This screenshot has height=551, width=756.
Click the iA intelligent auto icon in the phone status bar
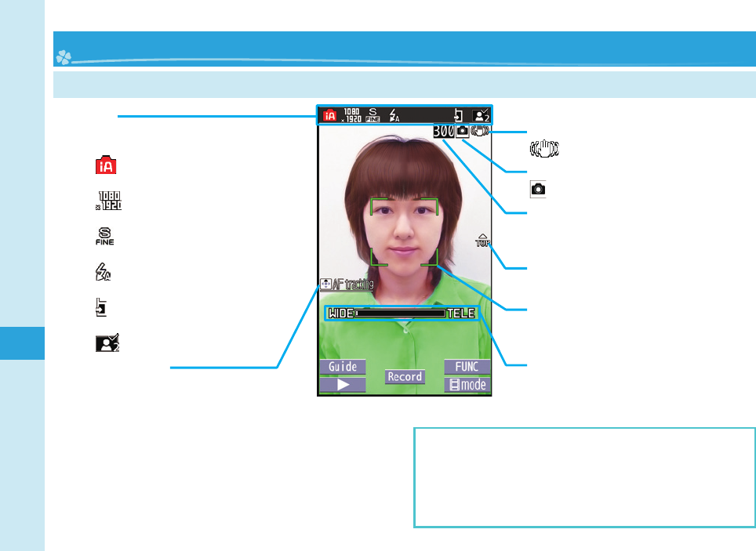point(330,115)
